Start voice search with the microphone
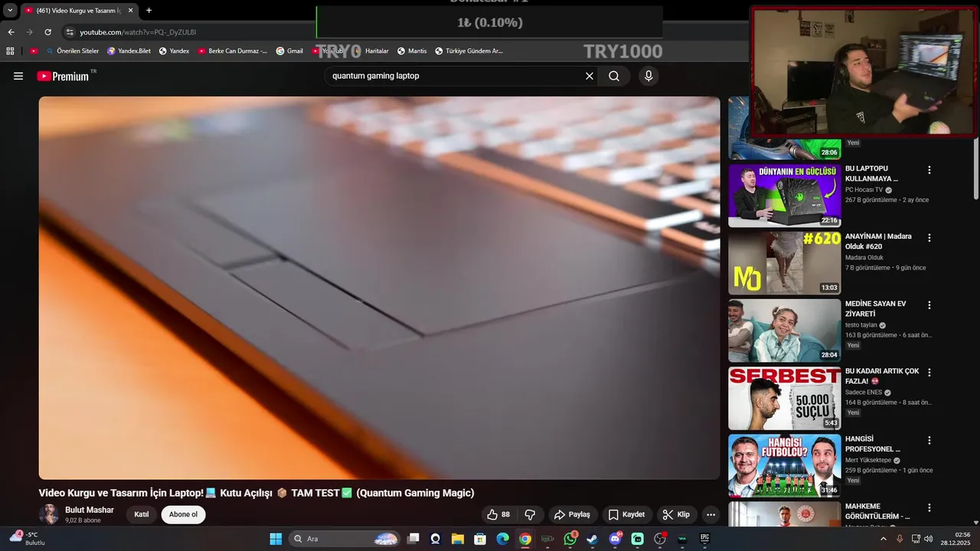Screen dimensions: 980x551 tap(648, 76)
